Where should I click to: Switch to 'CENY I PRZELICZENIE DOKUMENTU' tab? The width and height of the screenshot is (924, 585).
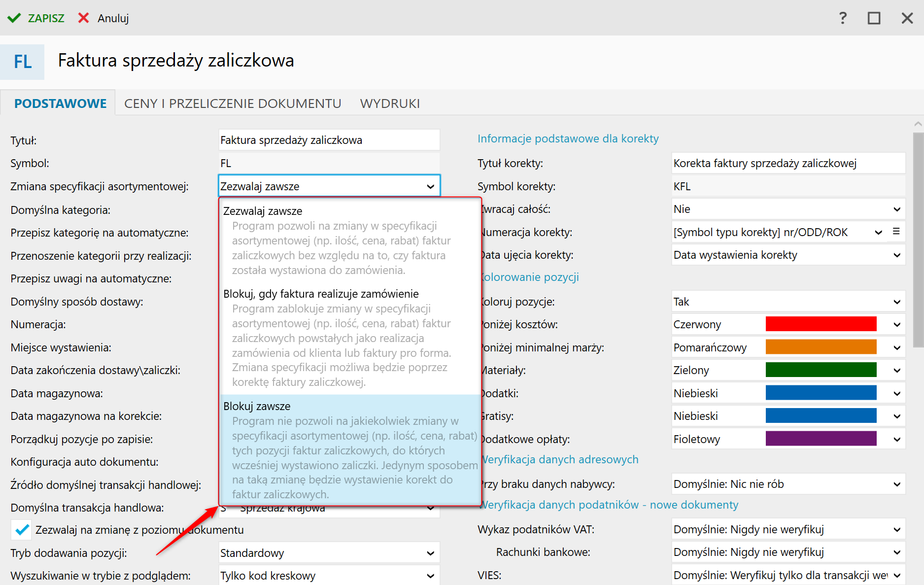233,103
